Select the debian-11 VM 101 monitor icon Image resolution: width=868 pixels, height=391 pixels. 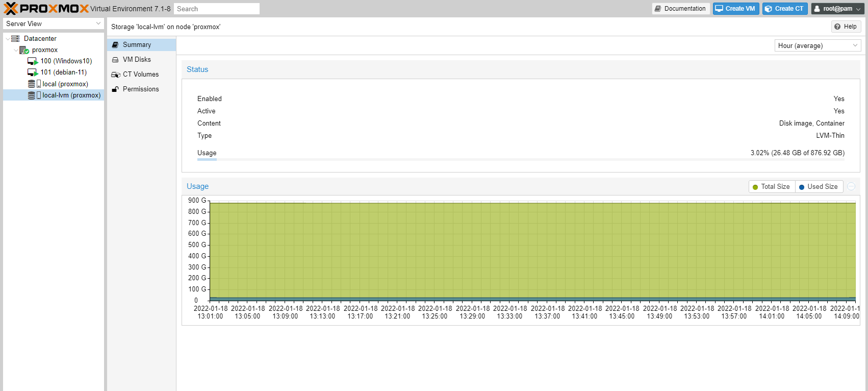(33, 72)
